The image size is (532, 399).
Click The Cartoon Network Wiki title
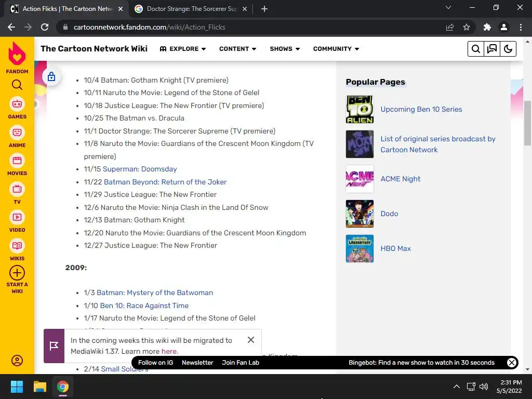click(x=94, y=48)
